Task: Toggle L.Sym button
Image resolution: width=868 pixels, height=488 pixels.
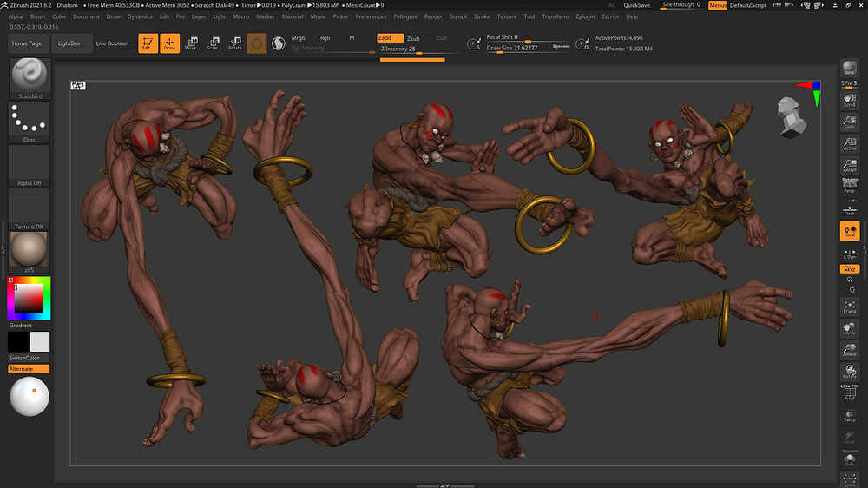Action: click(849, 254)
